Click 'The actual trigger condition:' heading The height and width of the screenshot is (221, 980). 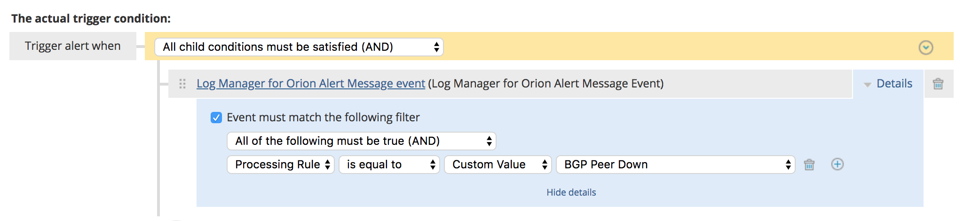91,18
